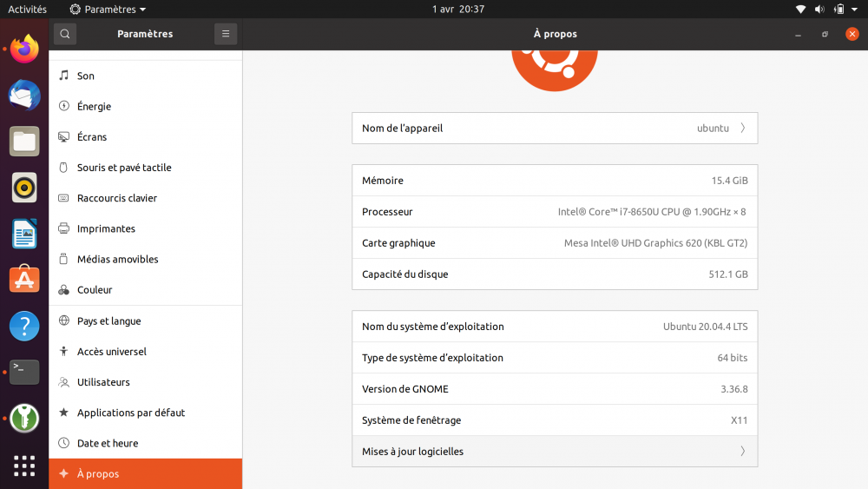Click the accessibility icon beside Accès universel

coord(63,351)
